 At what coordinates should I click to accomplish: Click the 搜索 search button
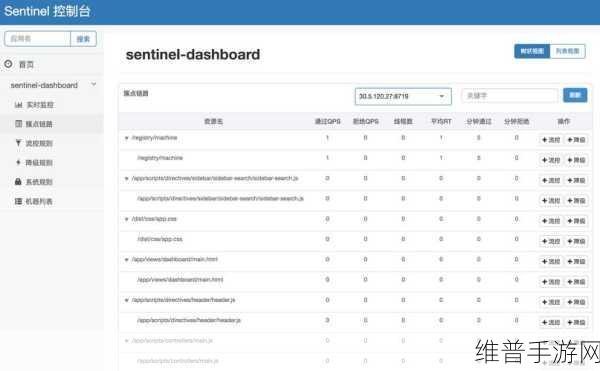coord(83,39)
